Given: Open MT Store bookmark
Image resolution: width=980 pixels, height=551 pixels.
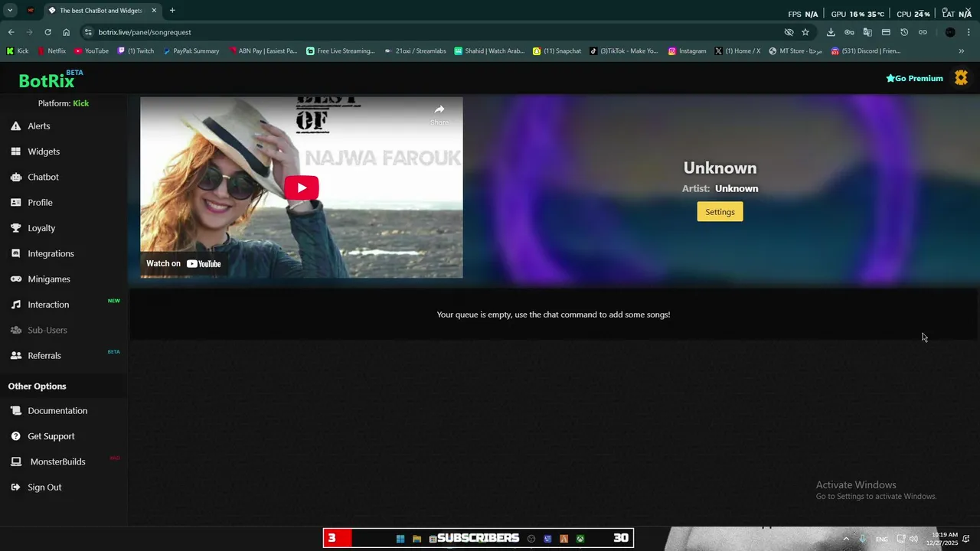Looking at the screenshot, I should (x=795, y=51).
